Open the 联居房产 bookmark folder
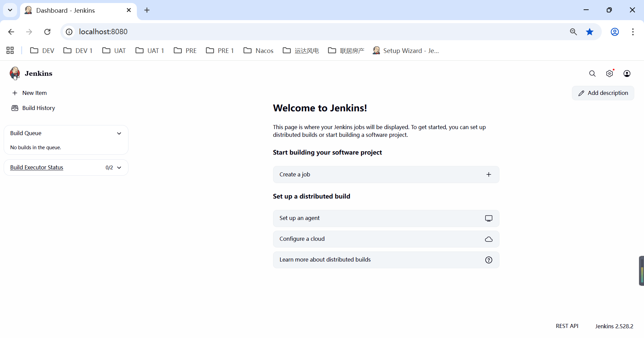Viewport: 644px width, 338px height. pyautogui.click(x=346, y=51)
